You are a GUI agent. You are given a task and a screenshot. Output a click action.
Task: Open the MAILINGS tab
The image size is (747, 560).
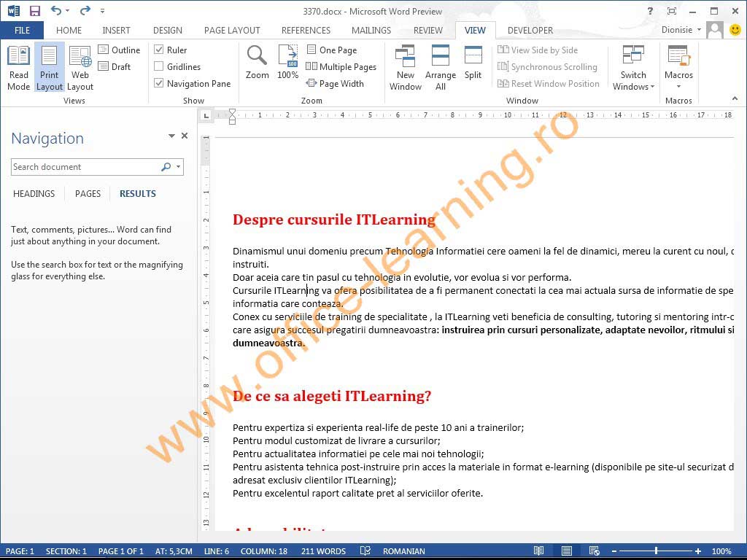(x=371, y=30)
